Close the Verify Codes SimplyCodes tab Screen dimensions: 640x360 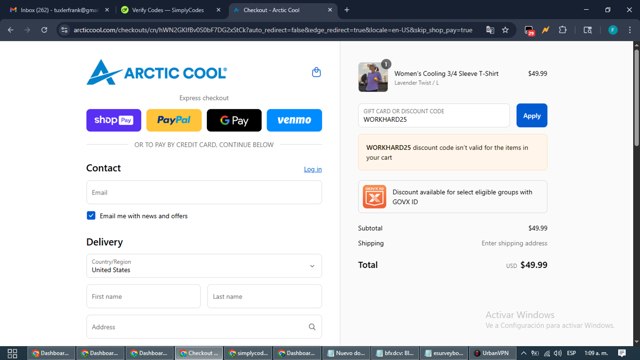(x=218, y=10)
